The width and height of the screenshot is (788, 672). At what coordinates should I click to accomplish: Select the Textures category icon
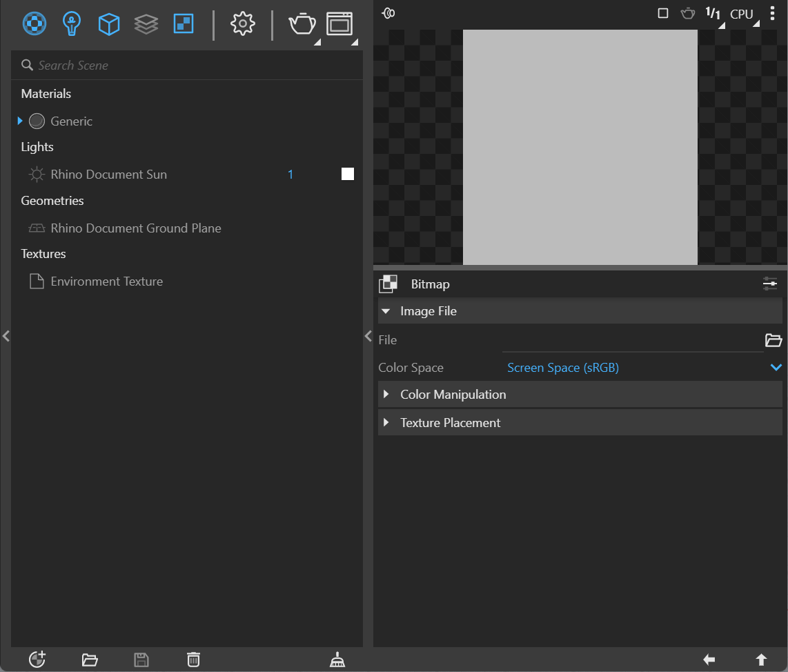[x=184, y=23]
